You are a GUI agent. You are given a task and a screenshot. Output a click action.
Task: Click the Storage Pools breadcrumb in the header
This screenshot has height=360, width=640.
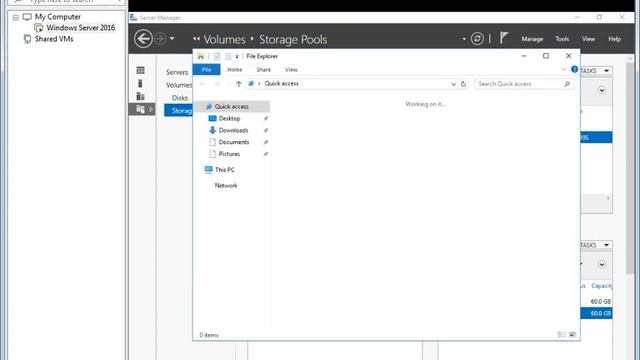point(293,40)
